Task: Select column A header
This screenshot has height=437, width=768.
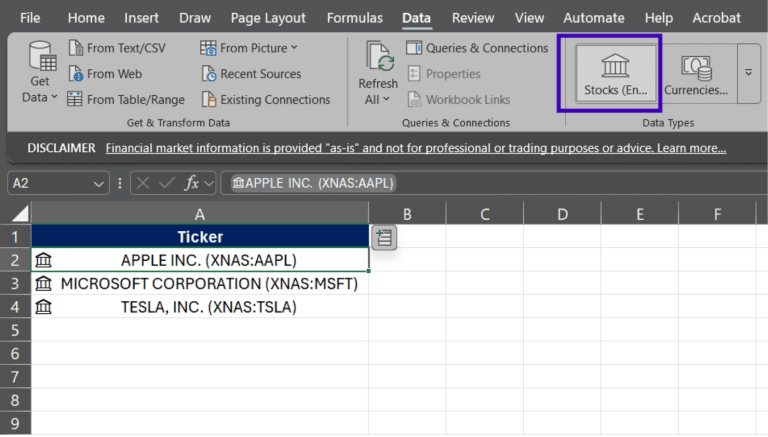Action: pos(200,214)
